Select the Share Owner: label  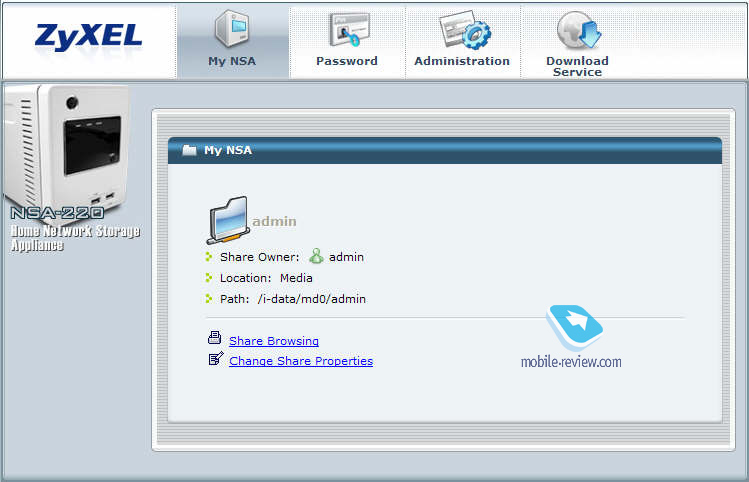[x=259, y=257]
